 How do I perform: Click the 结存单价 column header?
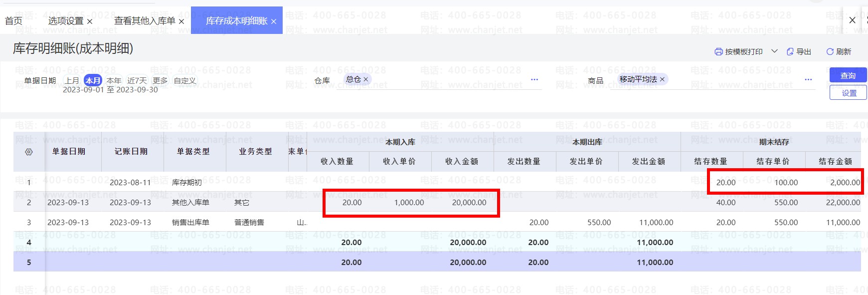point(773,161)
